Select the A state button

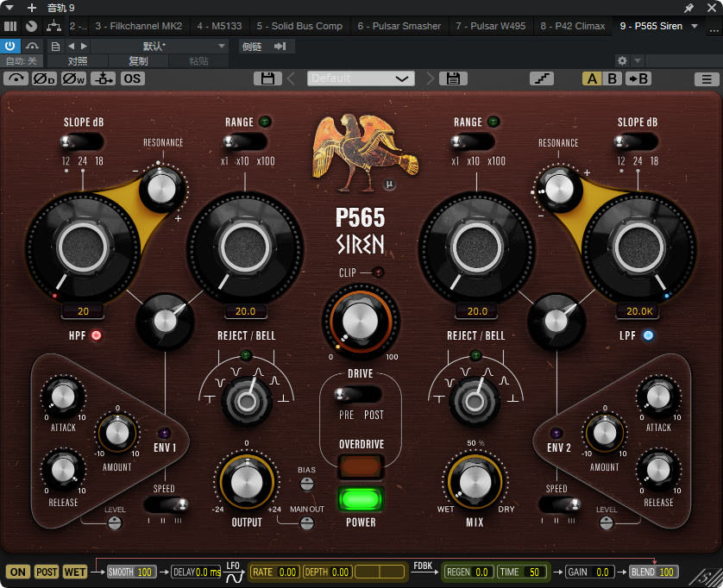click(x=592, y=78)
